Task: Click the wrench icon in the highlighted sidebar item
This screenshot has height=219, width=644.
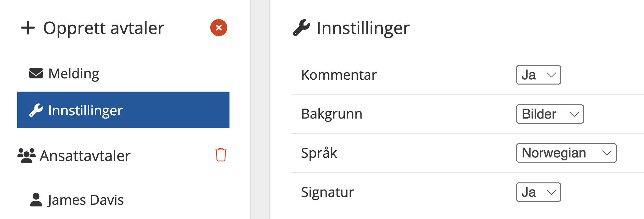Action: pyautogui.click(x=36, y=110)
